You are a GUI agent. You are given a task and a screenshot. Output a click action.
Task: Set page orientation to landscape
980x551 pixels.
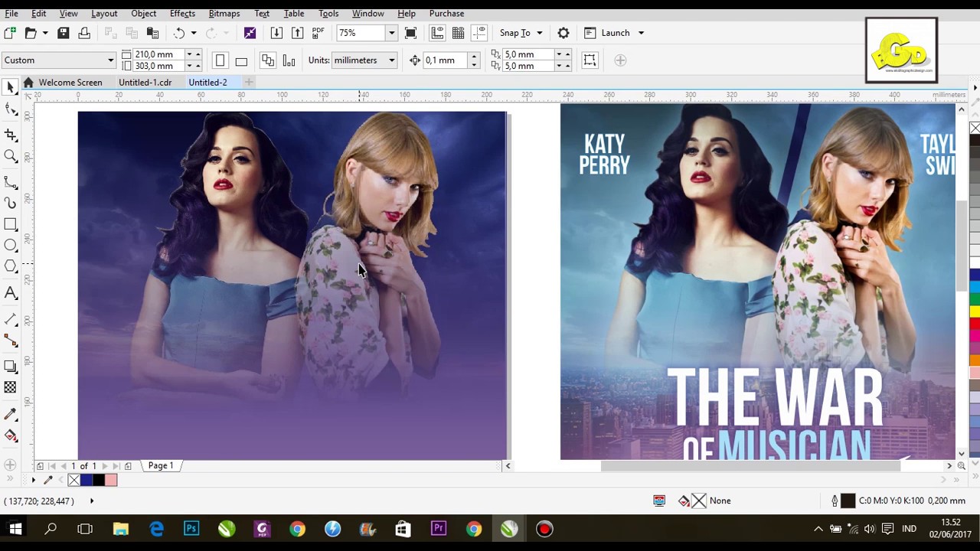click(x=241, y=60)
